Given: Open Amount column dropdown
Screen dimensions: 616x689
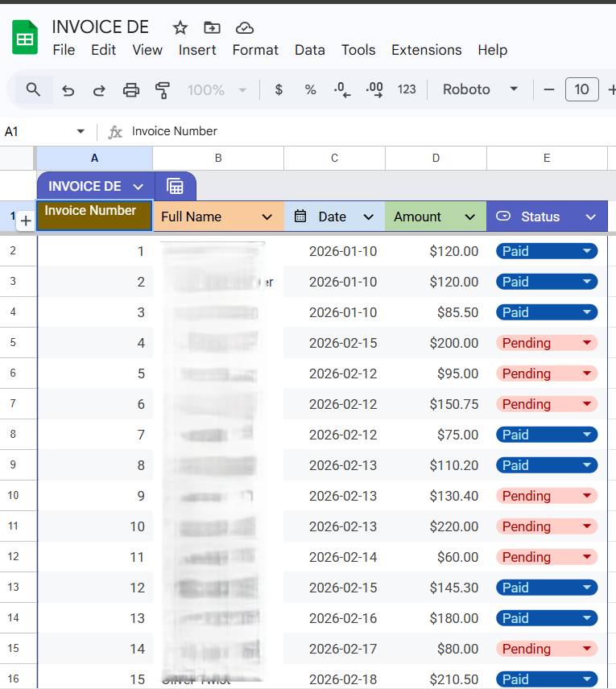Looking at the screenshot, I should 470,217.
